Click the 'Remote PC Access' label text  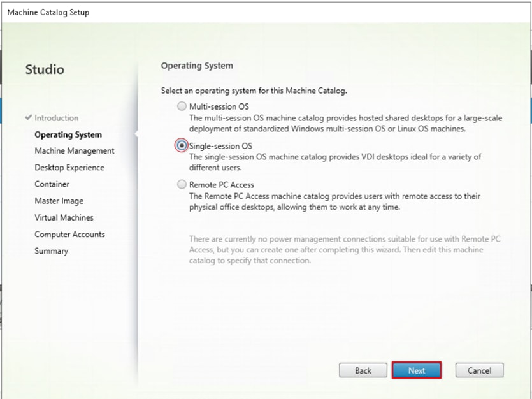(x=222, y=185)
